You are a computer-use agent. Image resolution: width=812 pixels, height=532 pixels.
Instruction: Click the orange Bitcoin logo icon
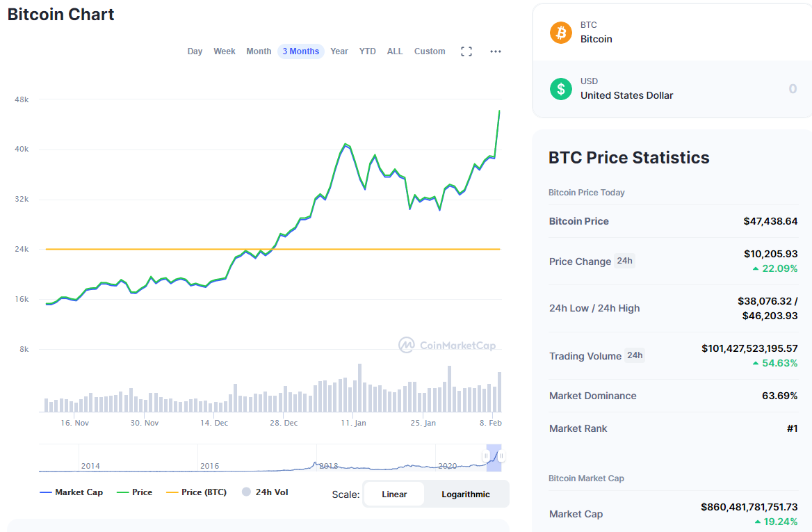(x=561, y=33)
